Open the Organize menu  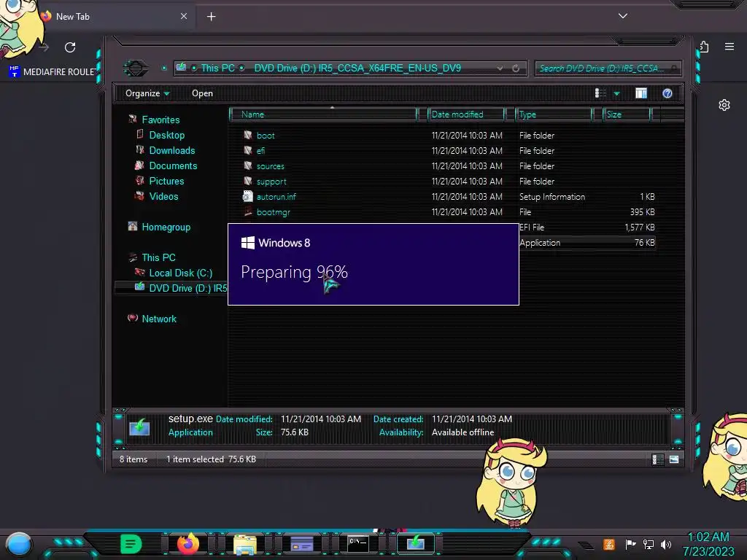coord(147,93)
